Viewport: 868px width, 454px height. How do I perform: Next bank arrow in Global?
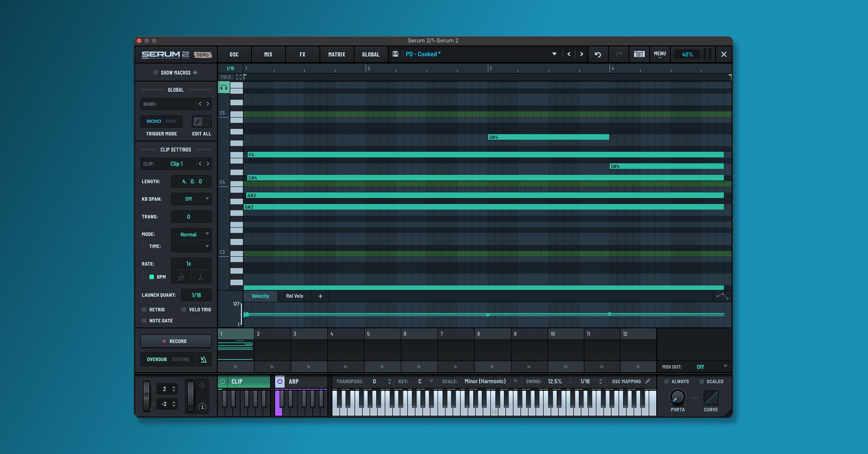coord(208,104)
